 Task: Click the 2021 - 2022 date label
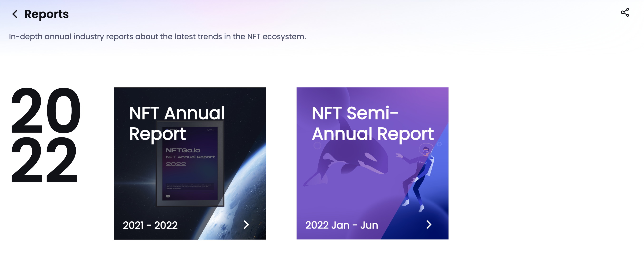(x=150, y=225)
